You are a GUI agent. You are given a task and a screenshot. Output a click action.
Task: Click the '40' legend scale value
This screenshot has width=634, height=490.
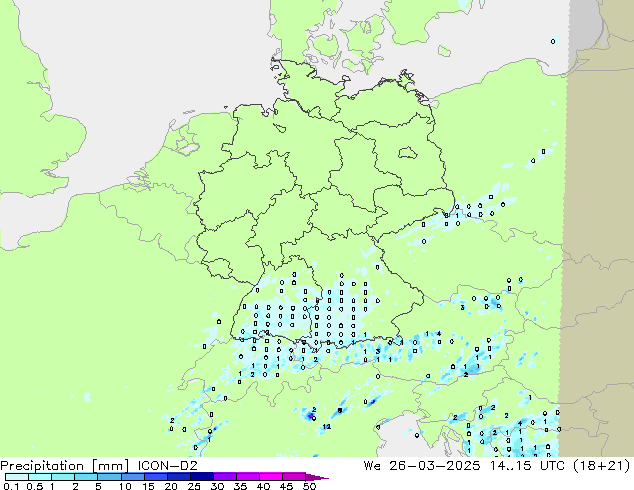tap(263, 486)
